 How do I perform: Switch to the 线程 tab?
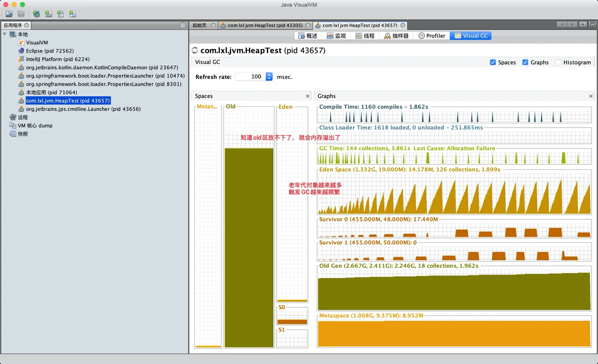click(365, 36)
